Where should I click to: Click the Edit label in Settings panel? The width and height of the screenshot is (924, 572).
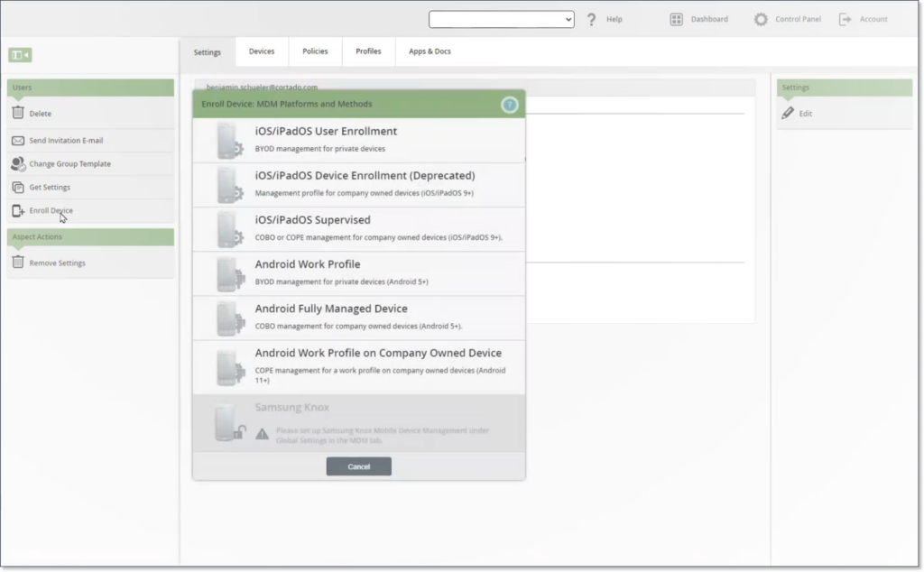[806, 113]
